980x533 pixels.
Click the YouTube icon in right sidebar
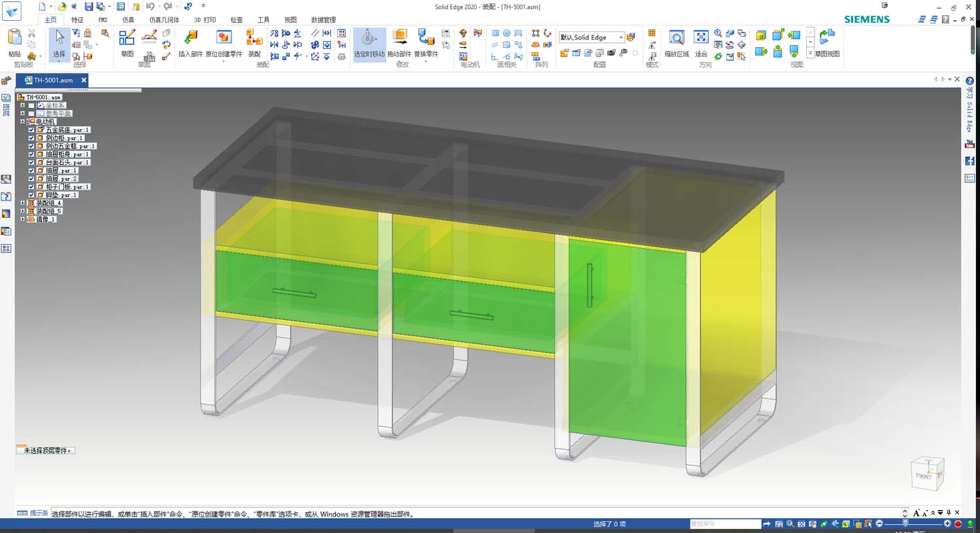click(x=970, y=144)
